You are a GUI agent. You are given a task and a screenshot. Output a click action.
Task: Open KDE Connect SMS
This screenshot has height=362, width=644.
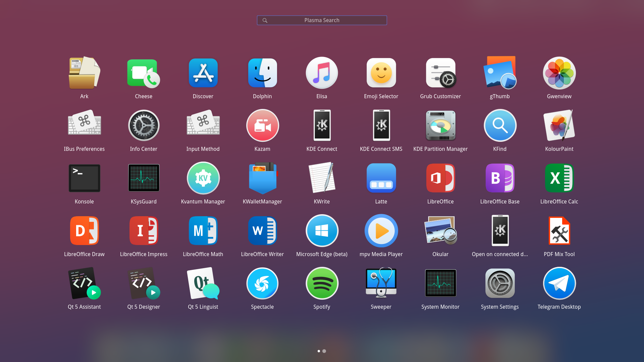(381, 125)
